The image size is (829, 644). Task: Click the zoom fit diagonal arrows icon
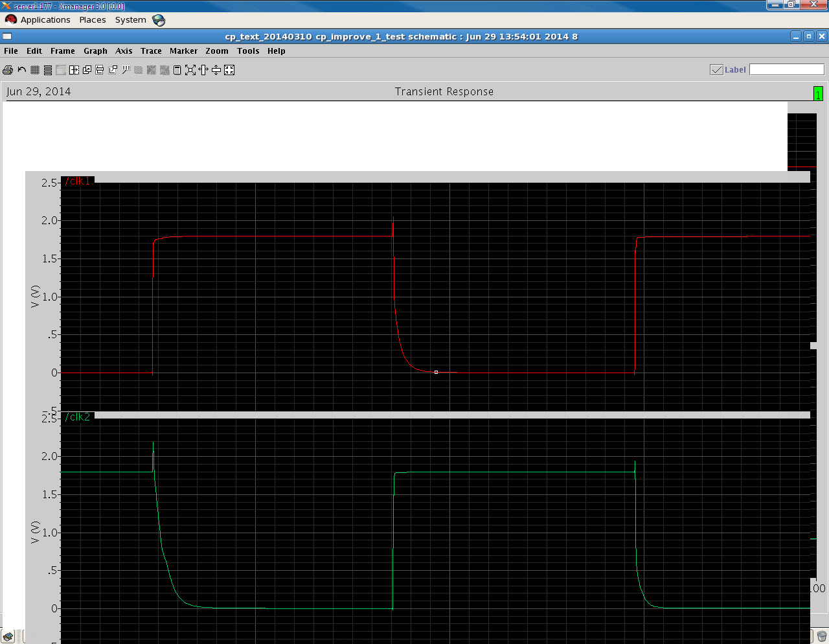click(190, 70)
